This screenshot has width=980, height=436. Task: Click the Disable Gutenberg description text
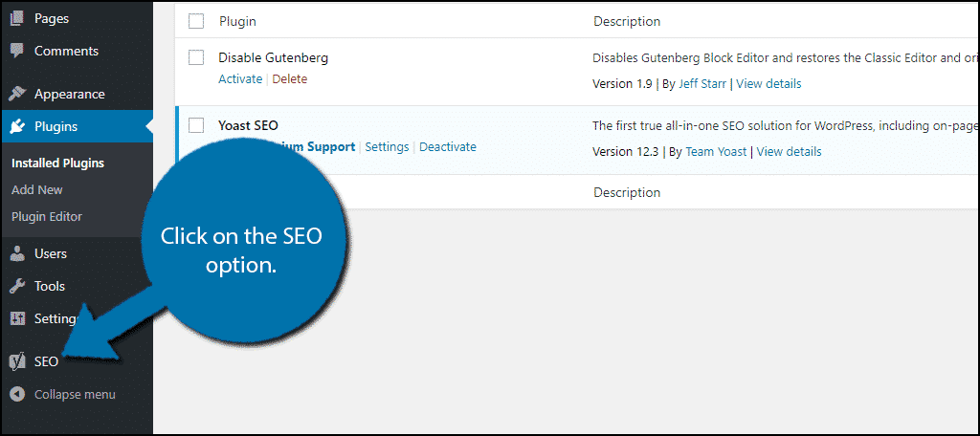[786, 58]
